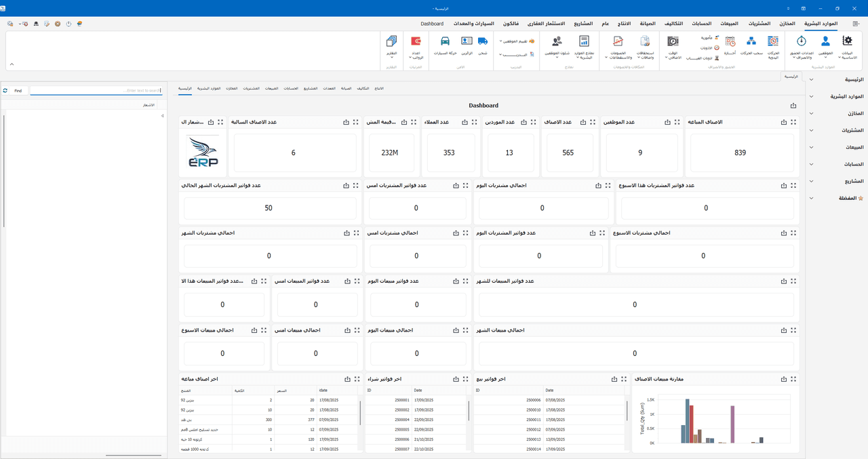Click the power icon in quick toolbar
Image resolution: width=868 pixels, height=459 pixels.
point(68,24)
